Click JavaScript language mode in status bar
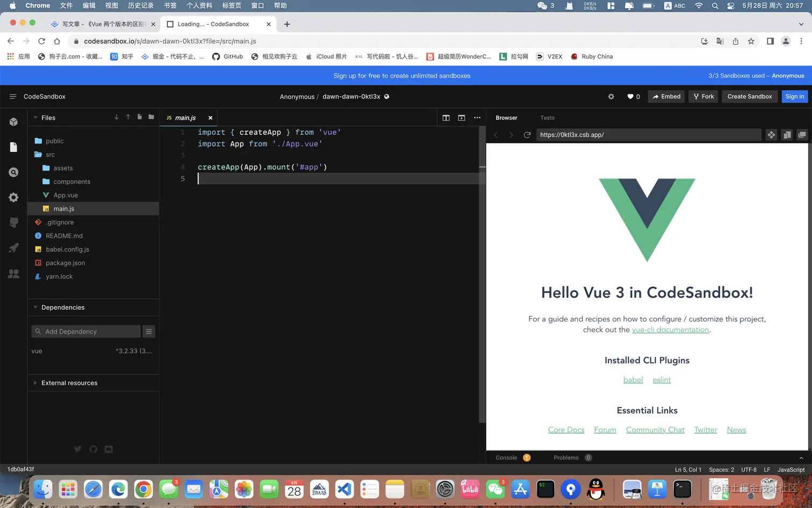 [x=791, y=470]
